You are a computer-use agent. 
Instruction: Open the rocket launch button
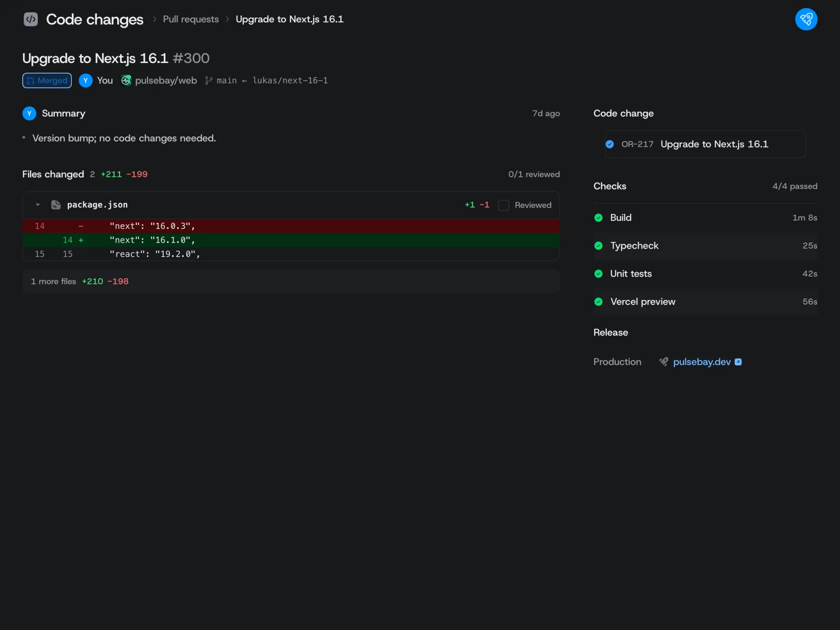coord(806,19)
